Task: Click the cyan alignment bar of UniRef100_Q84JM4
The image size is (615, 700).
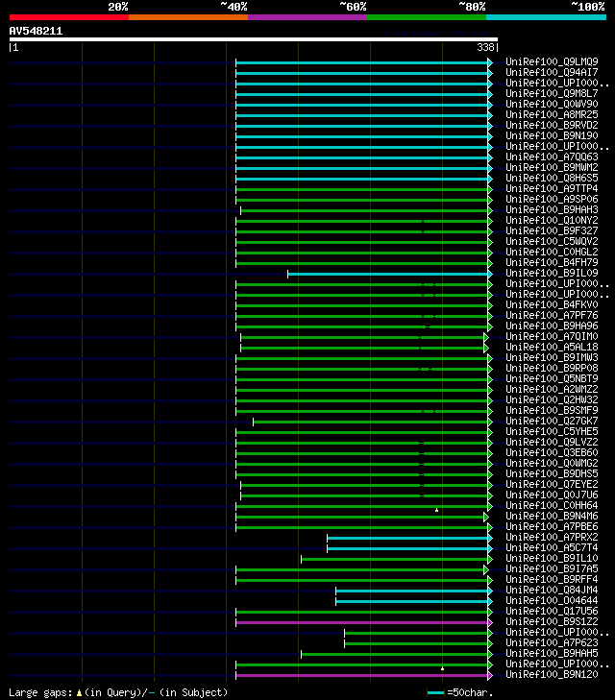Action: coord(412,591)
